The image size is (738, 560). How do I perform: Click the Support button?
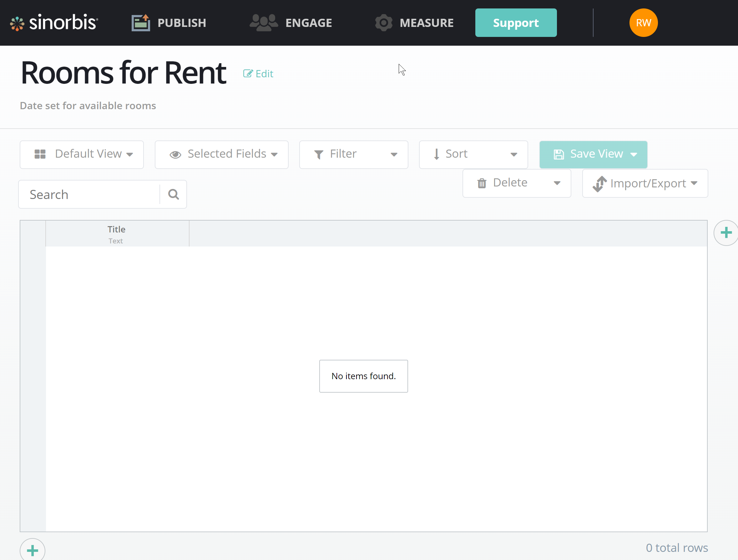click(x=515, y=23)
